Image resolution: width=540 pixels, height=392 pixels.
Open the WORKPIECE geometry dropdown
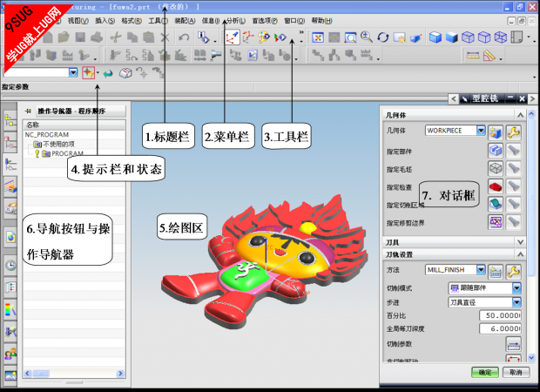(x=481, y=130)
